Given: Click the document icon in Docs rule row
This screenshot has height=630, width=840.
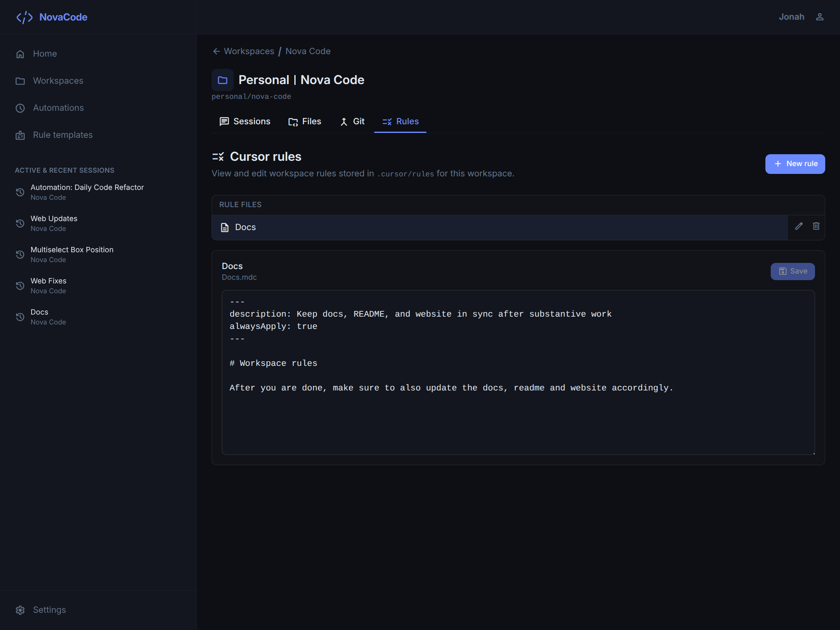Looking at the screenshot, I should click(225, 228).
